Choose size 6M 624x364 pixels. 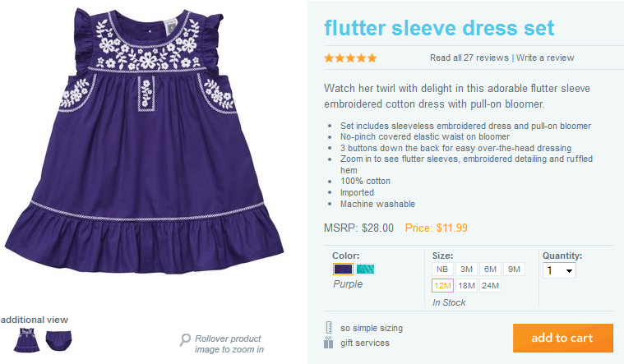(x=491, y=270)
